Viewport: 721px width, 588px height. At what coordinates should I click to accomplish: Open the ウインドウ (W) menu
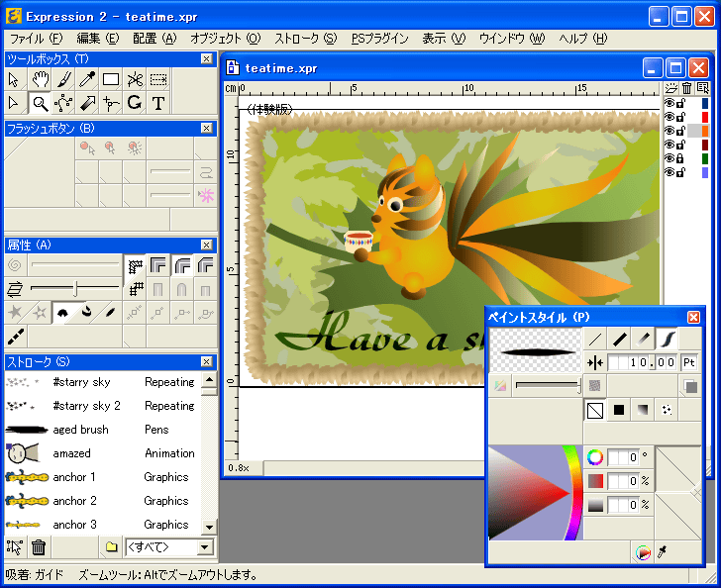pos(512,39)
